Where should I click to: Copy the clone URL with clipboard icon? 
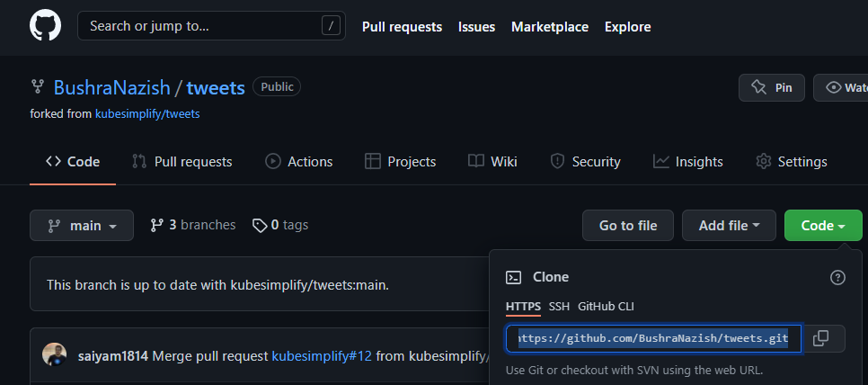click(821, 338)
